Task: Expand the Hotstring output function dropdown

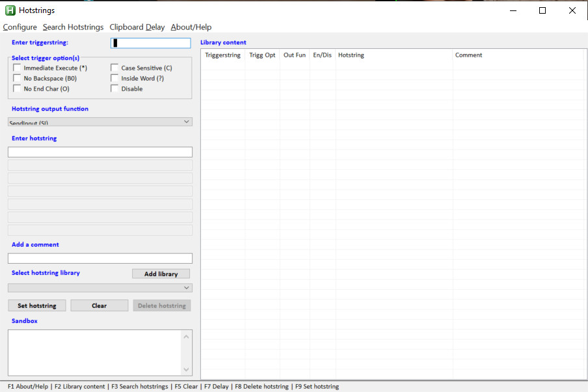Action: 100,122
